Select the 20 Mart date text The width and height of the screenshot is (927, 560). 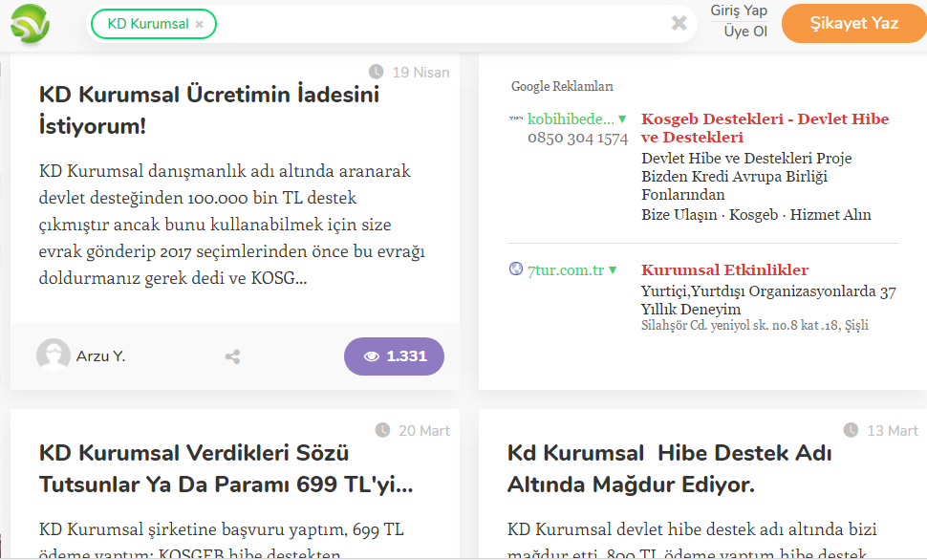point(424,430)
